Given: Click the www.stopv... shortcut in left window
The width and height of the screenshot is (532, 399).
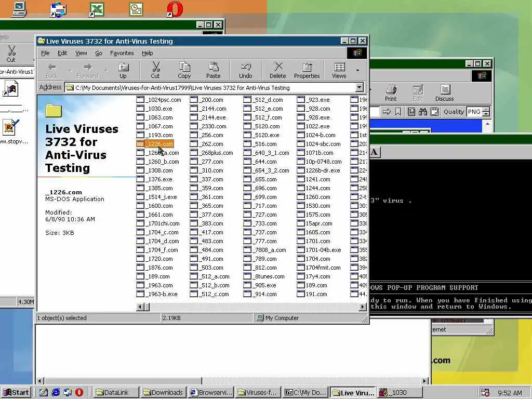Looking at the screenshot, I should [12, 131].
